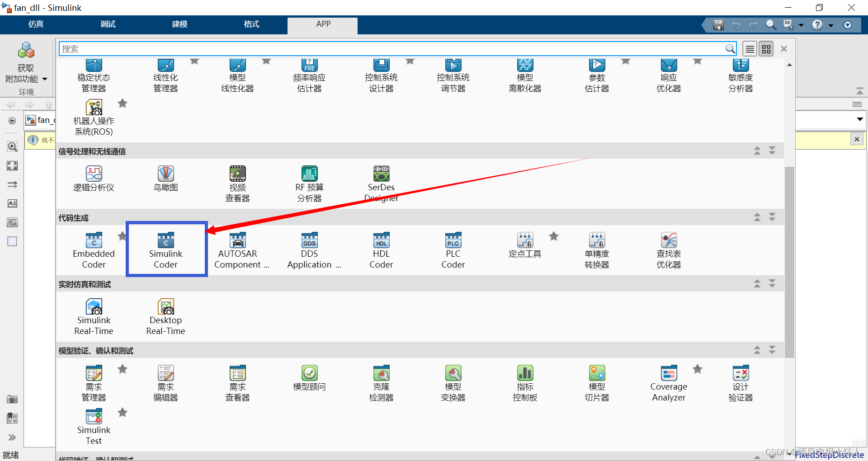The image size is (868, 461).
Task: Open the 需求查看器 app
Action: pyautogui.click(x=237, y=383)
